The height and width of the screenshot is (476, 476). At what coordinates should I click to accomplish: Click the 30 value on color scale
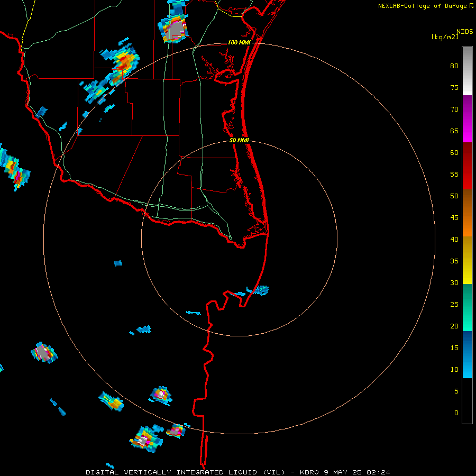(x=454, y=282)
